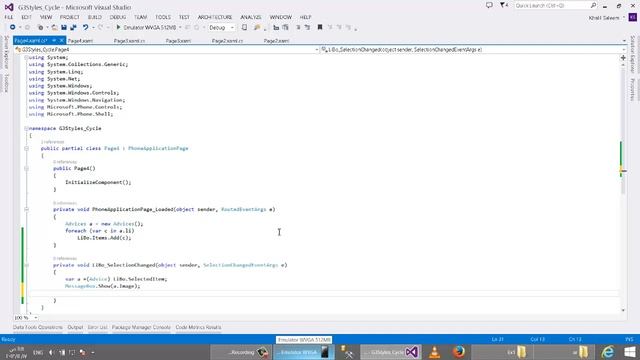The width and height of the screenshot is (640, 360).
Task: Open the class navigation dropdown G3Styles_Cycle.Page4
Action: (167, 49)
